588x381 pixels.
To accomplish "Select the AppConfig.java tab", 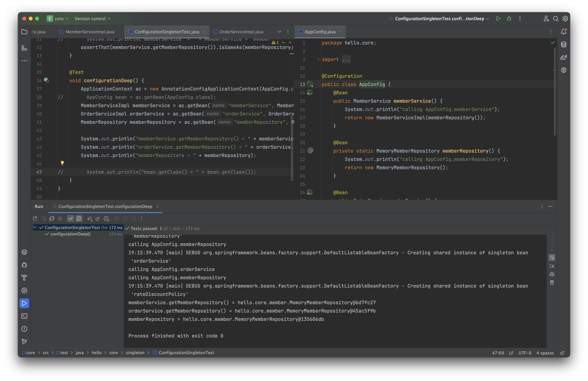I will click(320, 32).
